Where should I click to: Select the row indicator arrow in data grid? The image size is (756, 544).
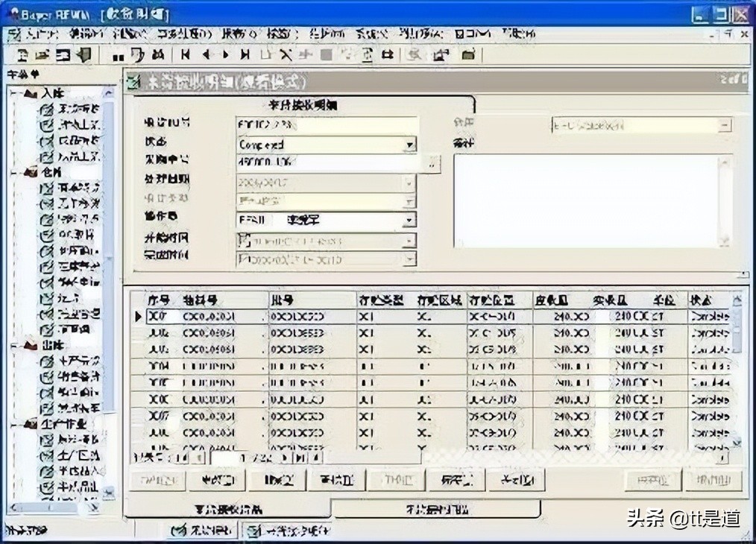point(139,316)
